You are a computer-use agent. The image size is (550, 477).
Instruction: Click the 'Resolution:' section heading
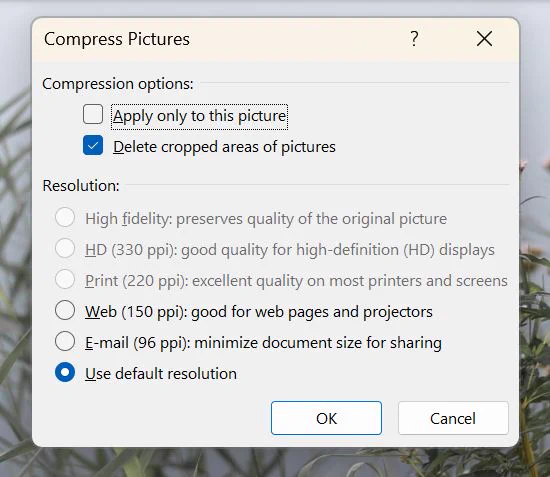coord(81,186)
